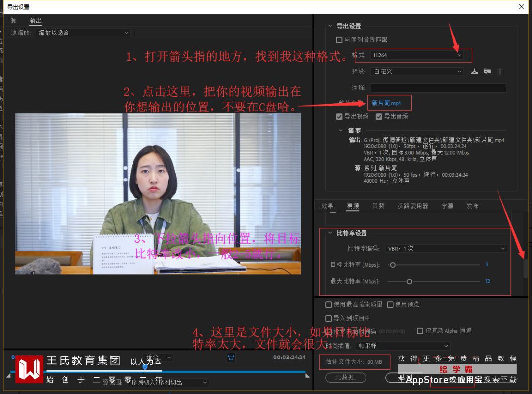The height and width of the screenshot is (394, 532).
Task: Toggle 与序列设置匹配 checkbox
Action: (339, 40)
